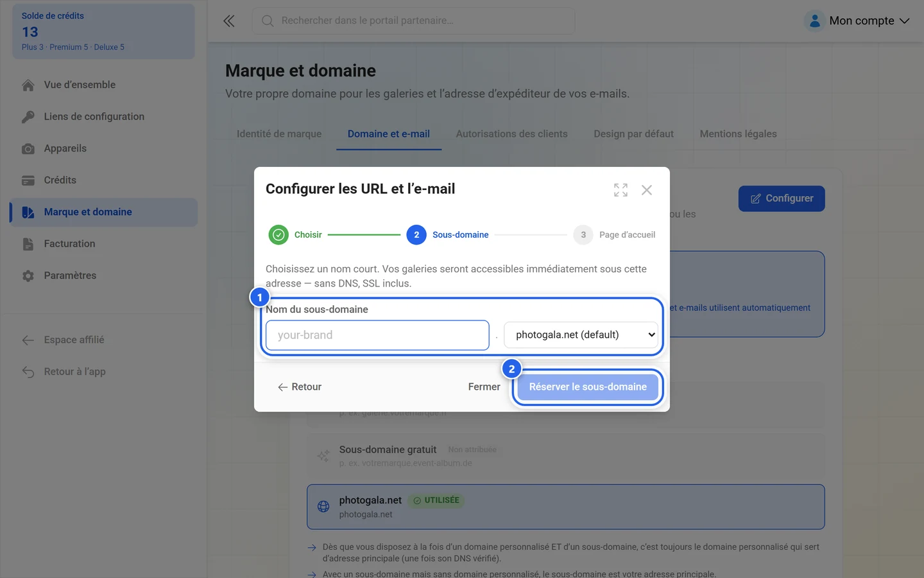Collapse the sidebar with the double-chevron icon
Viewport: 924px width, 578px height.
[x=229, y=21]
